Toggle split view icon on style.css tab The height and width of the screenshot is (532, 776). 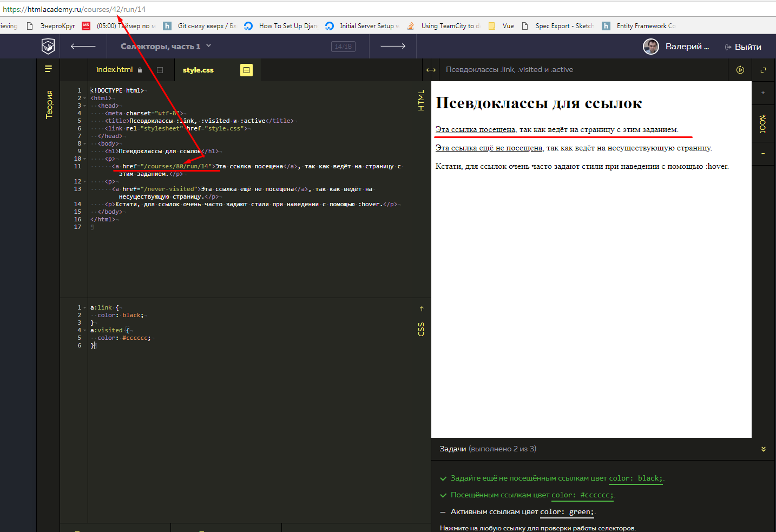tap(246, 70)
